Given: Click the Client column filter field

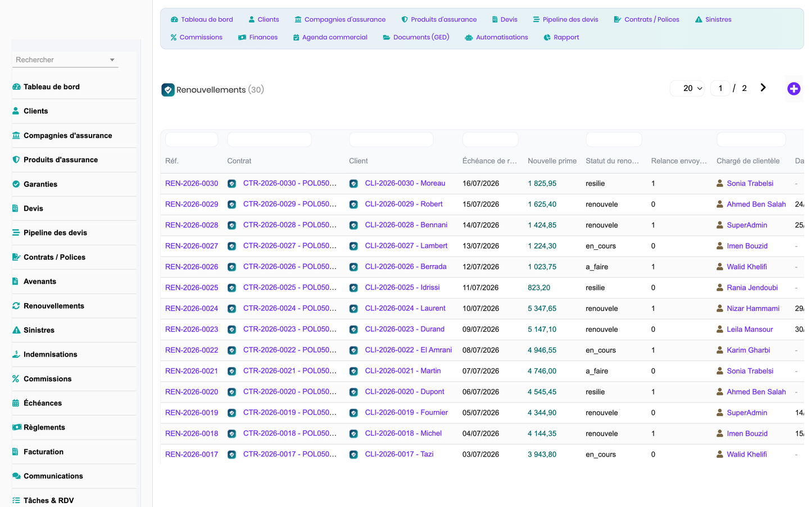Looking at the screenshot, I should tap(391, 139).
